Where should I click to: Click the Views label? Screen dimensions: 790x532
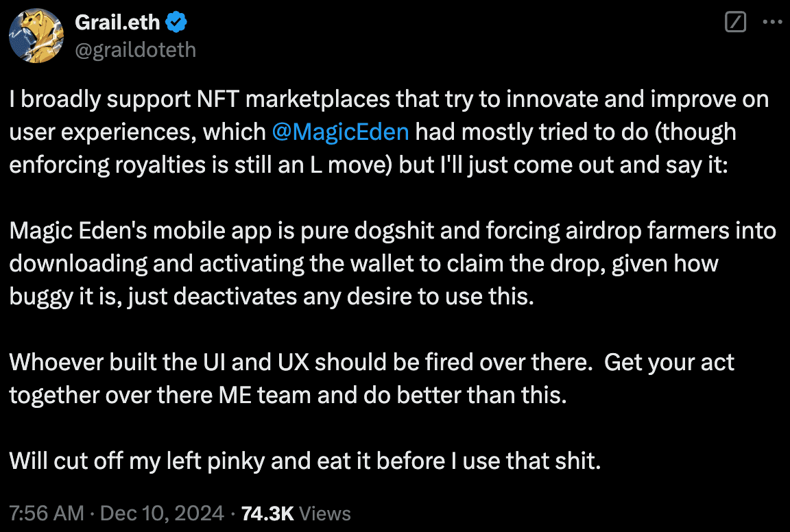pyautogui.click(x=325, y=513)
